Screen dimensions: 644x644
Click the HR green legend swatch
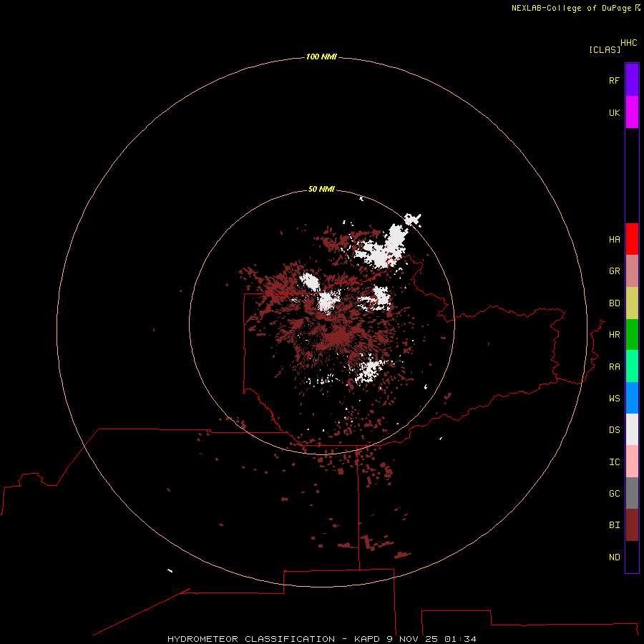632,334
